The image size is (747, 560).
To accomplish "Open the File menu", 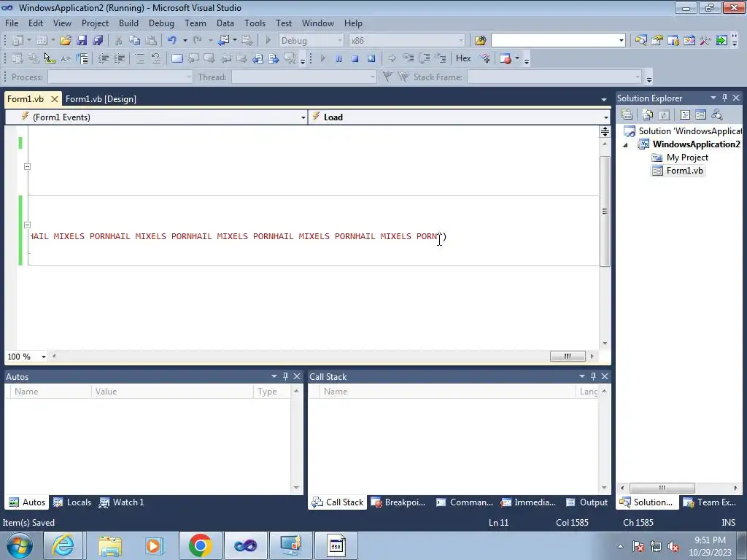I will pos(12,23).
